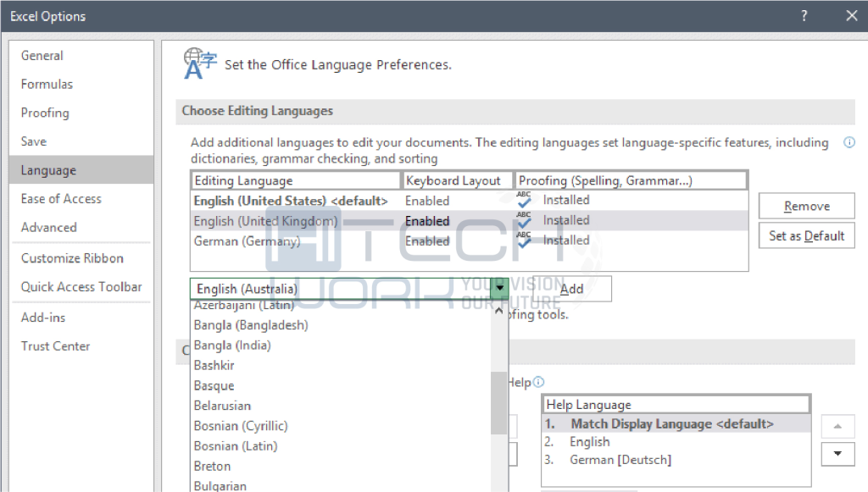The height and width of the screenshot is (492, 868).
Task: Click the info icon beside editing languages description
Action: coord(849,142)
